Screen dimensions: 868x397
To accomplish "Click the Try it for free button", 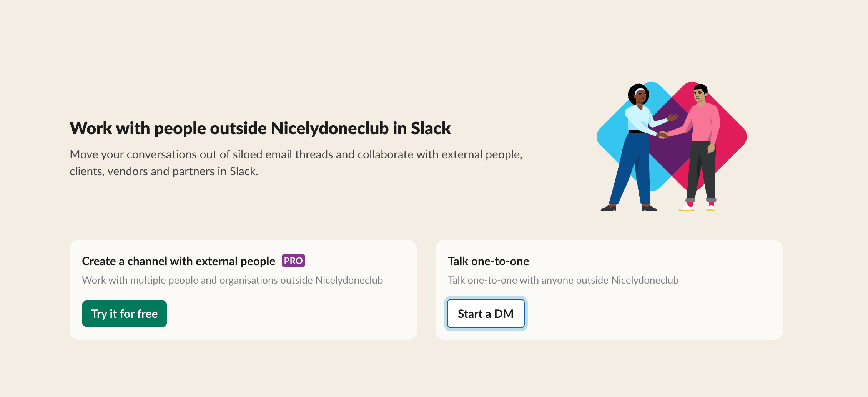I will tap(124, 314).
